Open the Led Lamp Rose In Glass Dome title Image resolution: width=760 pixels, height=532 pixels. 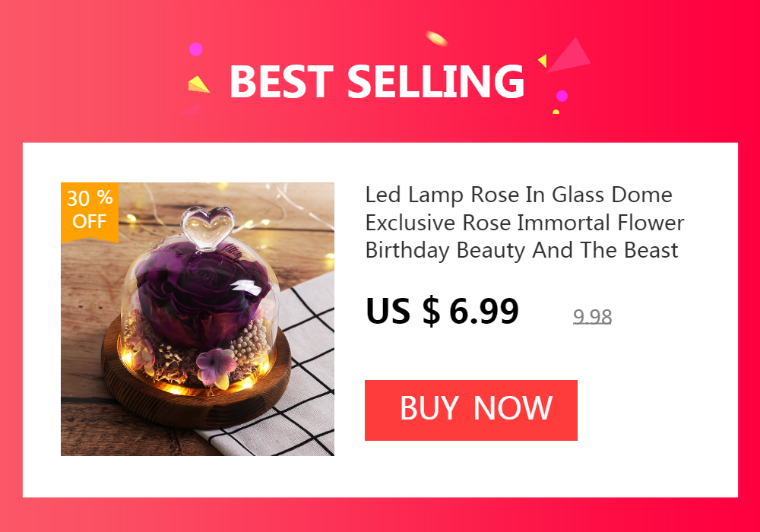pyautogui.click(x=518, y=195)
